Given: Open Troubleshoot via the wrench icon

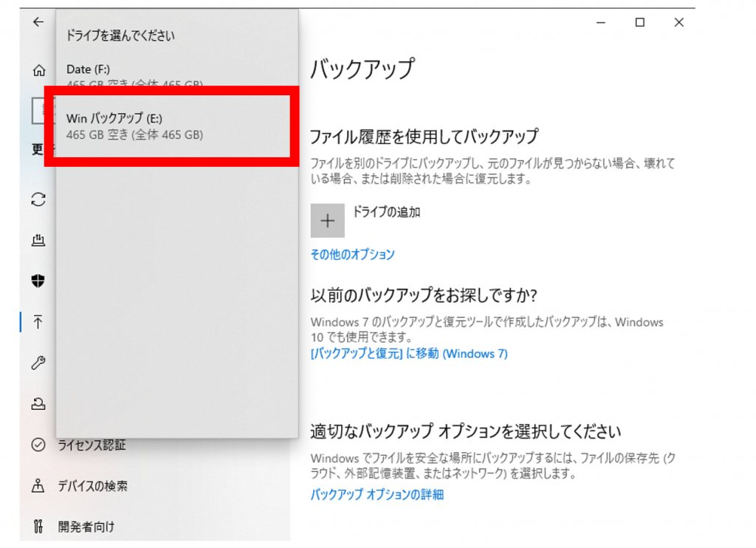Looking at the screenshot, I should [38, 363].
